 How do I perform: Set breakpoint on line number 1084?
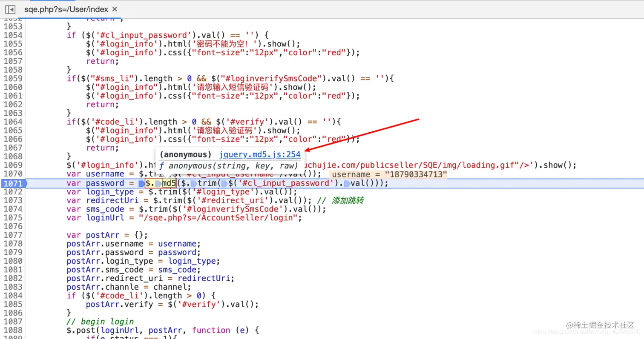point(12,296)
